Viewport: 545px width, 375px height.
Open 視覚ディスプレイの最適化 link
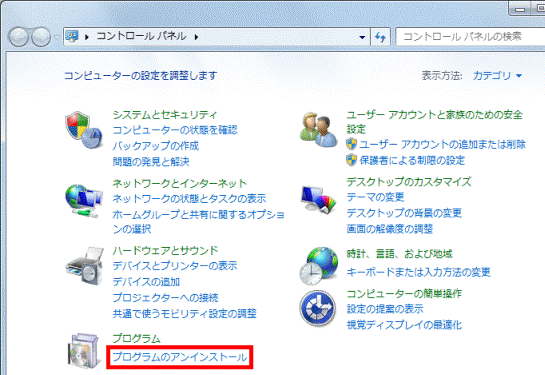point(404,325)
